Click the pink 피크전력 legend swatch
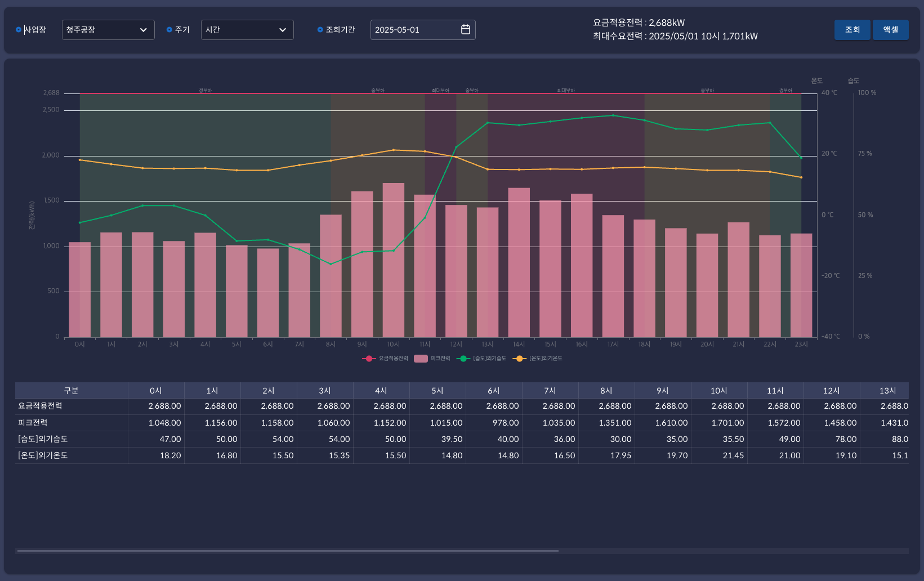This screenshot has width=924, height=581. point(421,359)
